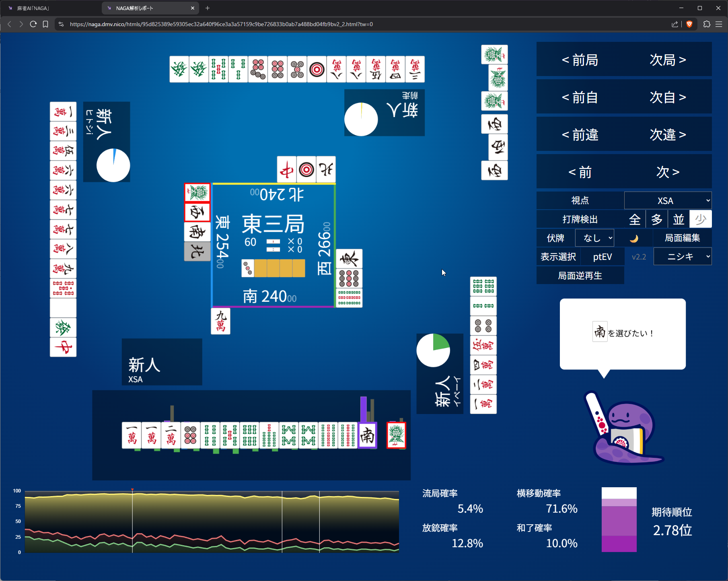Open a new browser tab
Screen dimensions: 728x581
click(208, 8)
